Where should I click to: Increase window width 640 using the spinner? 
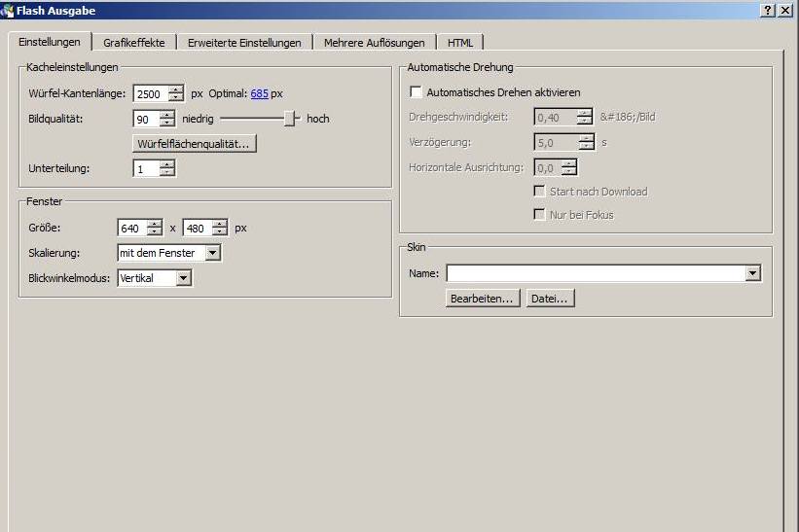(x=155, y=224)
